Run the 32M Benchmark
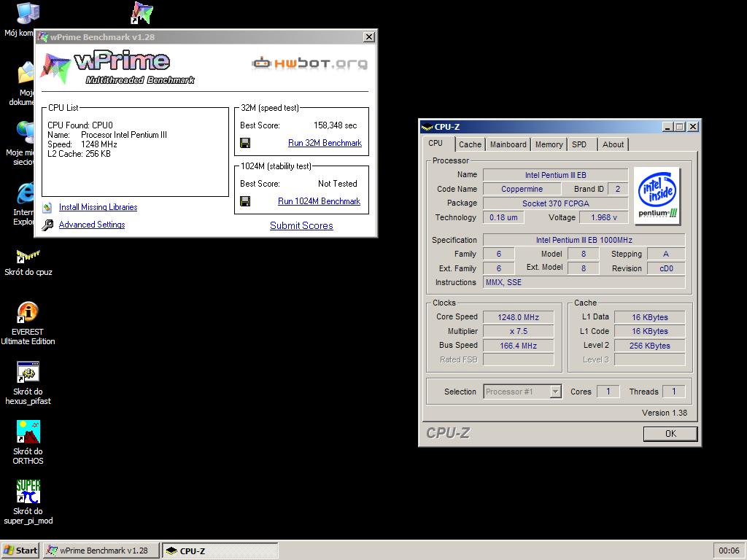Image resolution: width=747 pixels, height=560 pixels. pos(325,143)
